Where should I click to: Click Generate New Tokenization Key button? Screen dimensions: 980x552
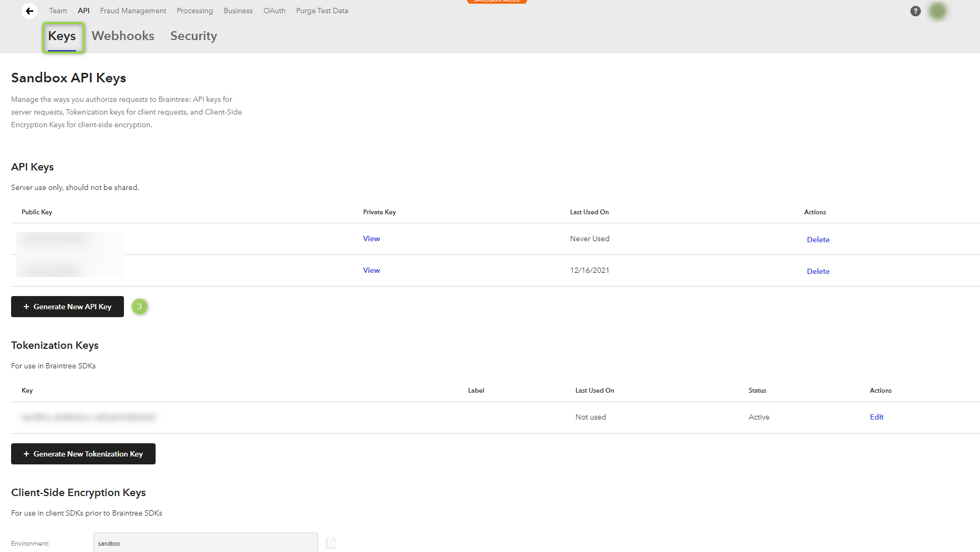click(x=83, y=454)
